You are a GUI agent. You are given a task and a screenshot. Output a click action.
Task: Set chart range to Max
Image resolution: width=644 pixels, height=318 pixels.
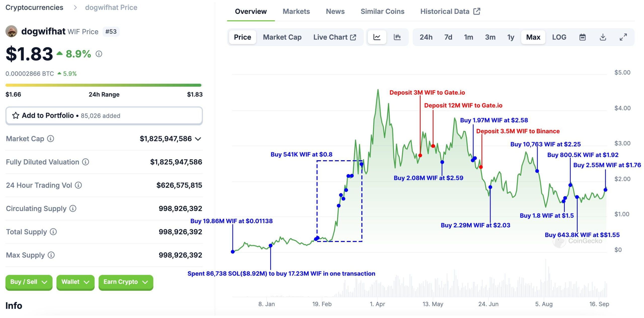point(533,37)
